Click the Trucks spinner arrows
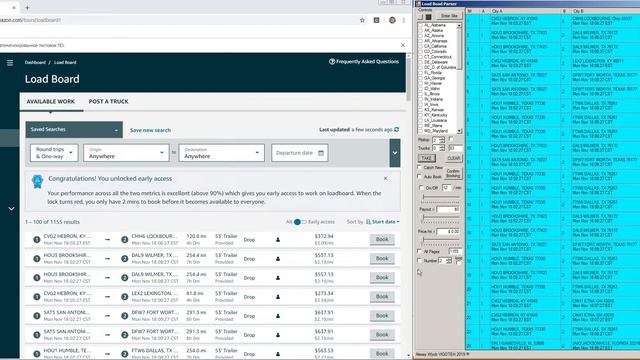The width and height of the screenshot is (640, 360). (x=442, y=148)
